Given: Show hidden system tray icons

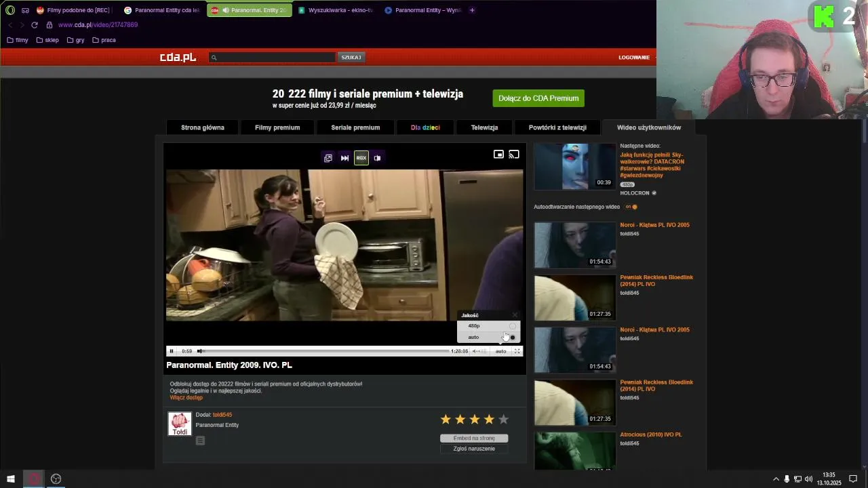Looking at the screenshot, I should pos(776,479).
